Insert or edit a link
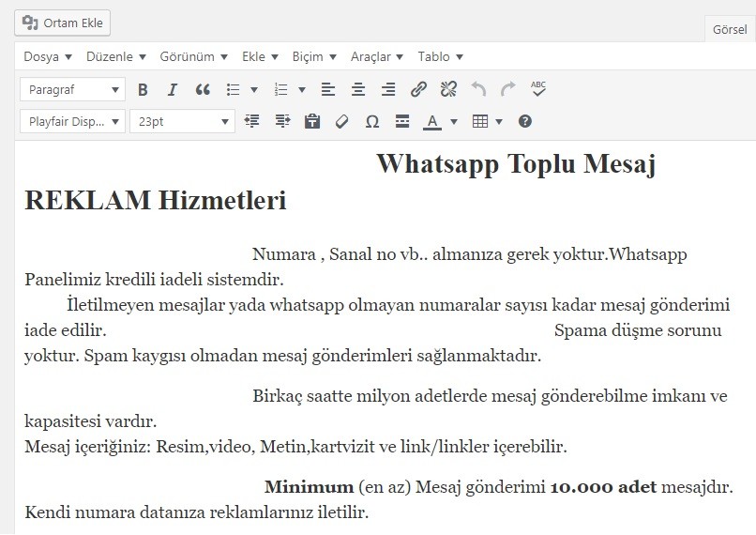Screen dimensions: 756x535 [418, 89]
